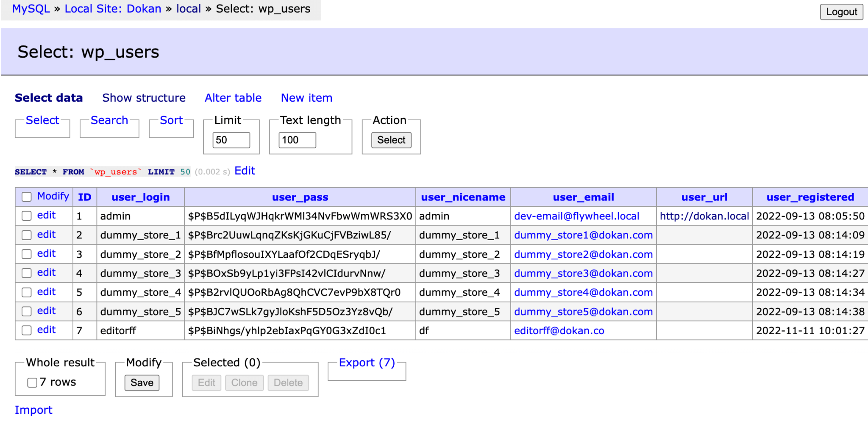The height and width of the screenshot is (421, 868).
Task: Focus the Text length input field
Action: click(297, 140)
